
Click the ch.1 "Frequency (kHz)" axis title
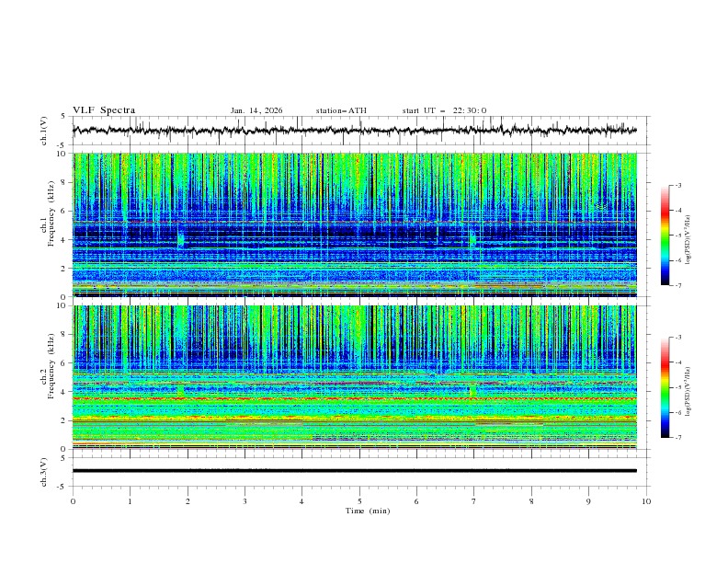click(x=51, y=214)
